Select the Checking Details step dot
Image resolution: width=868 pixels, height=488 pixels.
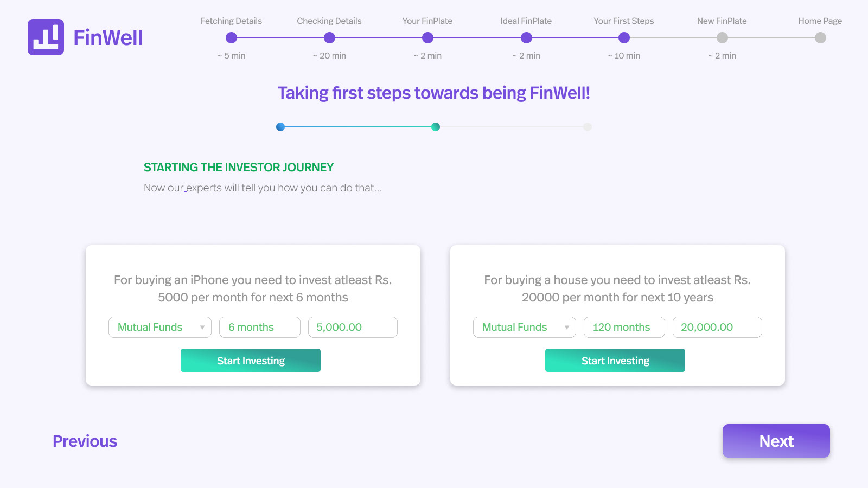coord(329,37)
